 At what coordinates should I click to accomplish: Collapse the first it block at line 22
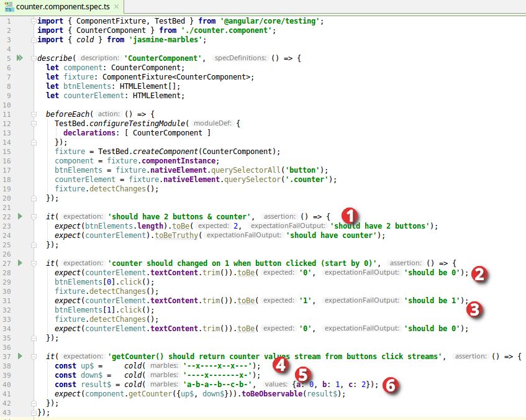click(34, 217)
